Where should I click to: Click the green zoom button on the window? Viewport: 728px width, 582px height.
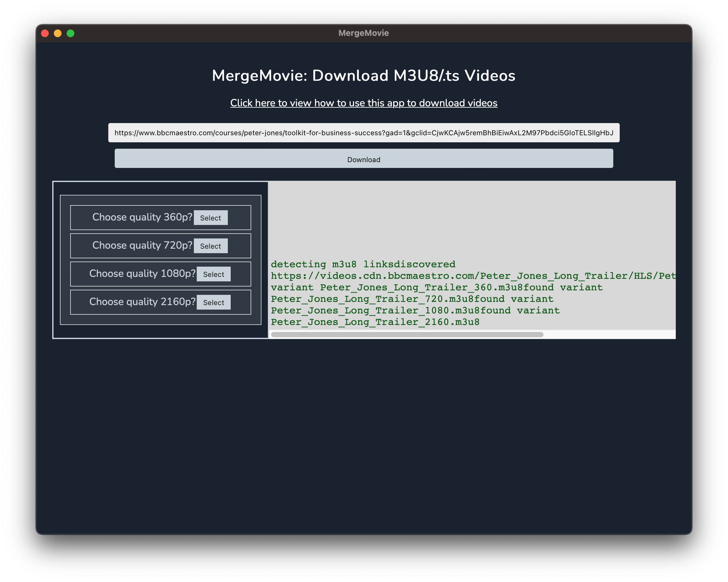(x=70, y=33)
